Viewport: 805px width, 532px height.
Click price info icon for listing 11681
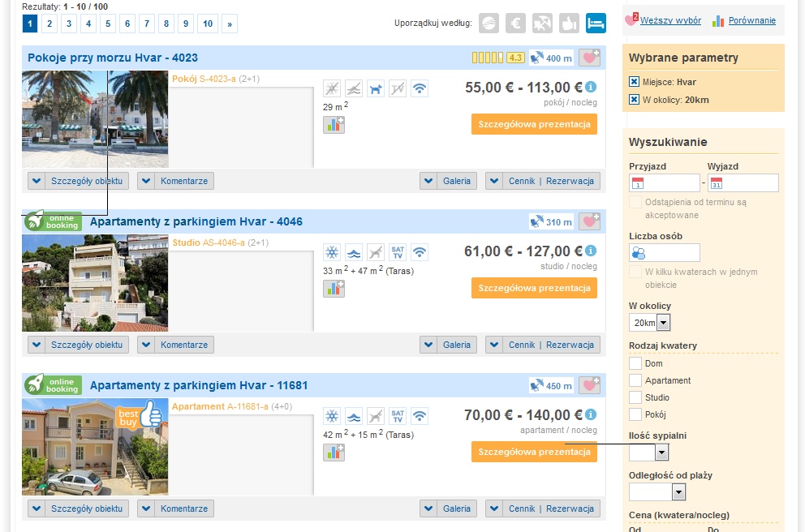pyautogui.click(x=591, y=414)
